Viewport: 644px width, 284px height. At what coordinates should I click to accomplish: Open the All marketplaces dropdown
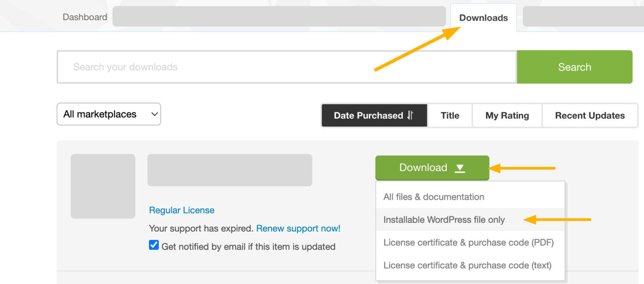pos(109,114)
